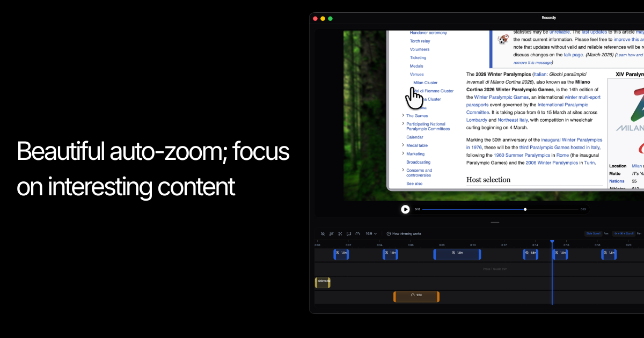
Task: Open the Handover ceremony contents link
Action: click(x=428, y=33)
